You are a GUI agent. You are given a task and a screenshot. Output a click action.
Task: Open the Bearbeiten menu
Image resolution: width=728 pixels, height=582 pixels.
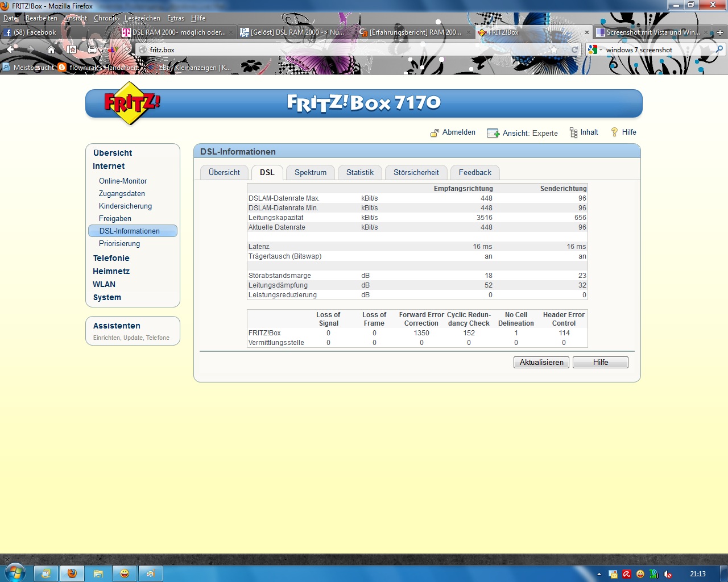click(41, 18)
